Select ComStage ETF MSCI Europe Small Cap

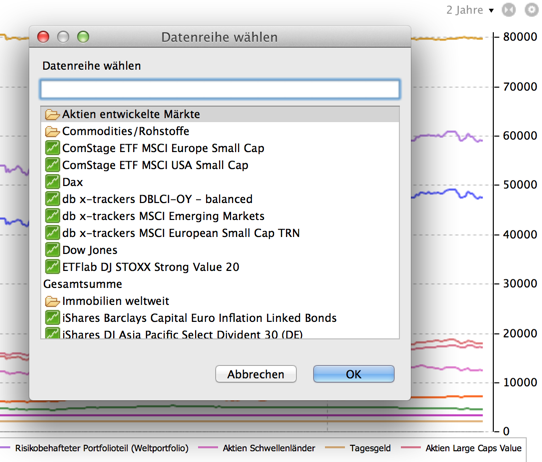pos(220,148)
